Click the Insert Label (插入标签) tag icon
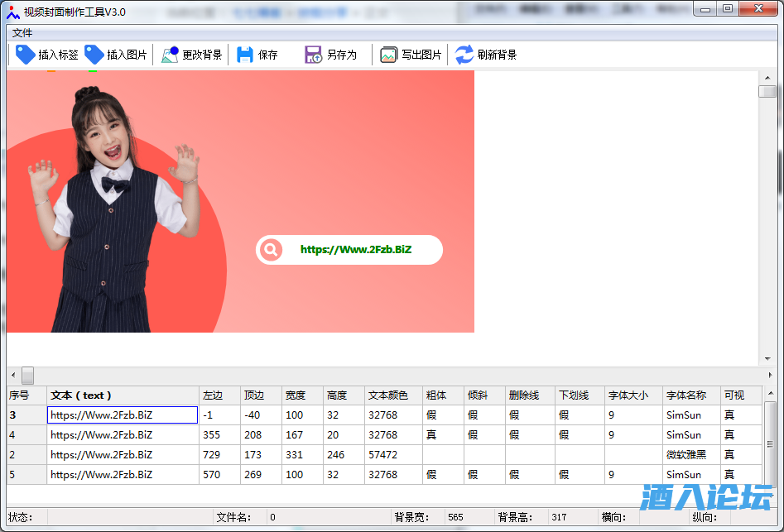 (26, 55)
